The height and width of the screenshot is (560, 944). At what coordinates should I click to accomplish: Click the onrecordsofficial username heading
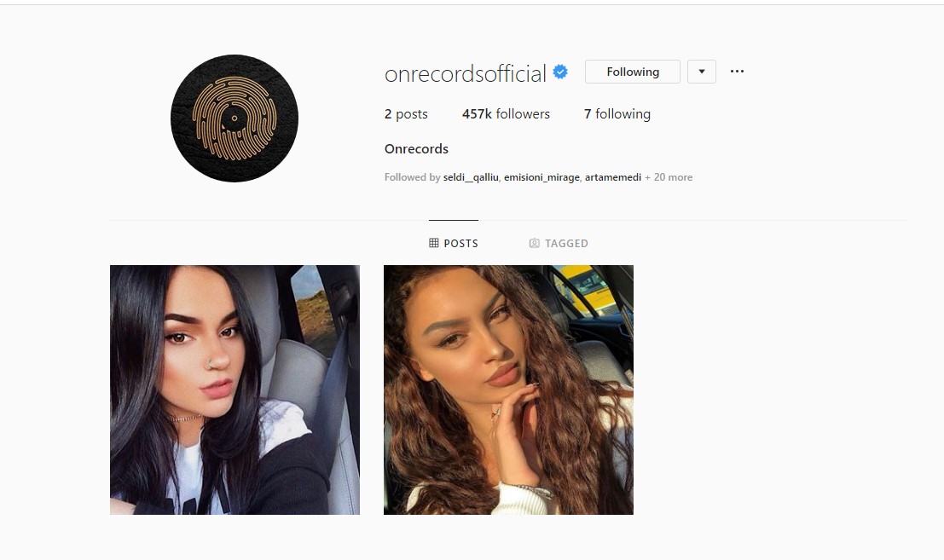coord(466,73)
